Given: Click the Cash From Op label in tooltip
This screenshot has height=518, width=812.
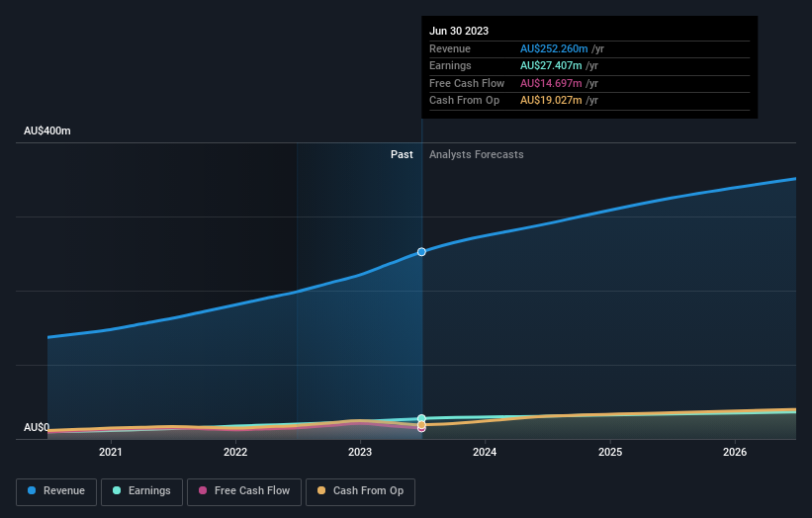Looking at the screenshot, I should 464,101.
